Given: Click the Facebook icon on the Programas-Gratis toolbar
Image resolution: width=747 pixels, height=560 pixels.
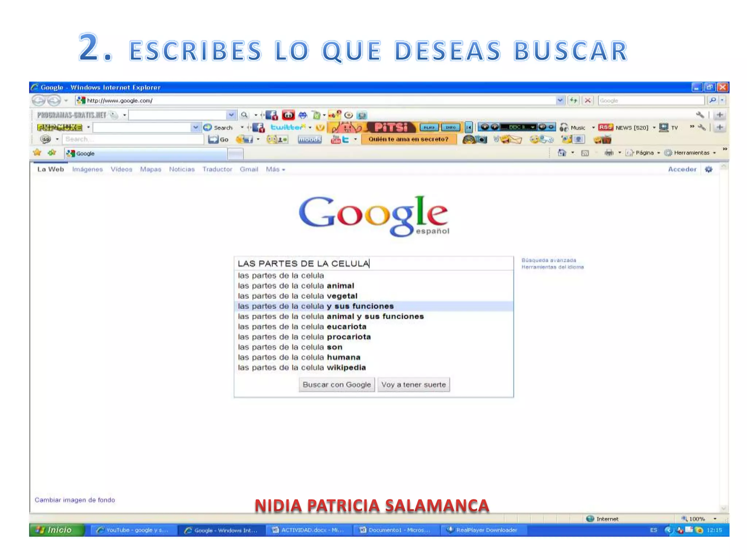Looking at the screenshot, I should click(271, 115).
